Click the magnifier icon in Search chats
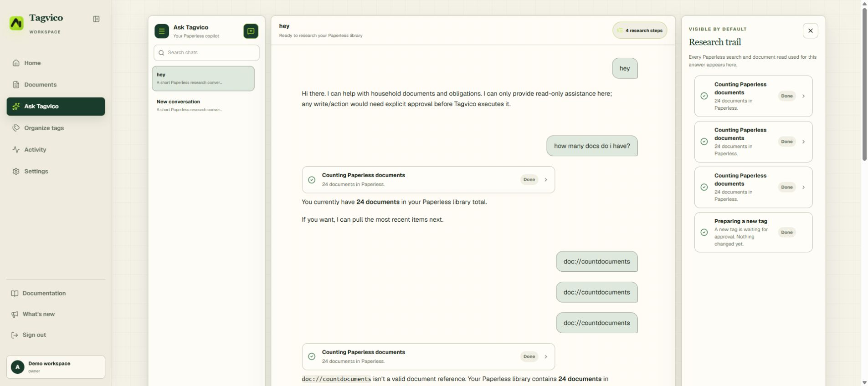Image resolution: width=868 pixels, height=386 pixels. click(x=161, y=53)
